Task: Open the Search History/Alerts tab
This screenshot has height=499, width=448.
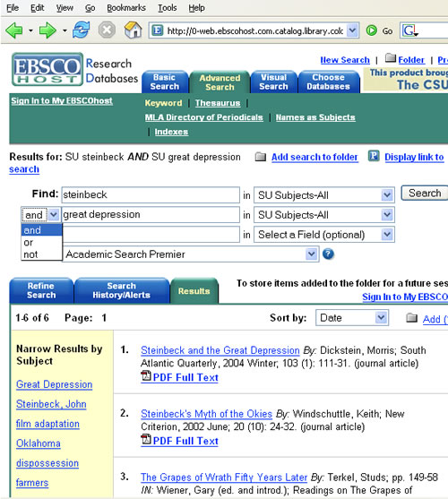Action: (x=122, y=290)
